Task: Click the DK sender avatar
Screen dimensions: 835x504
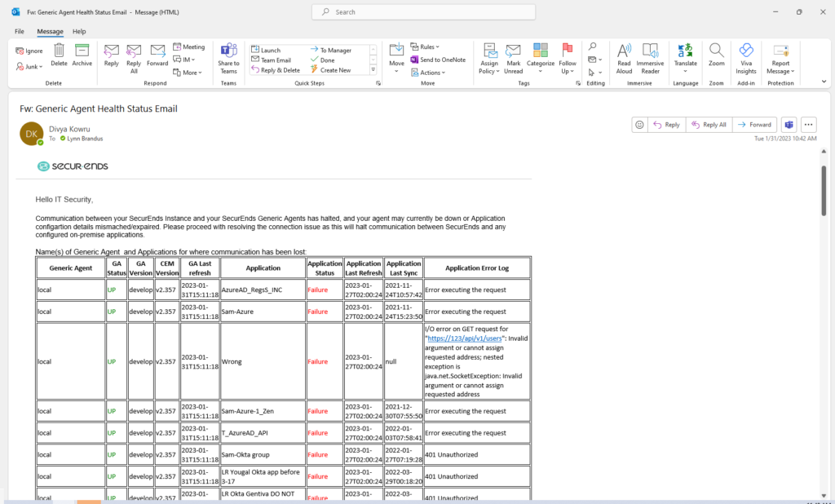Action: tap(32, 134)
